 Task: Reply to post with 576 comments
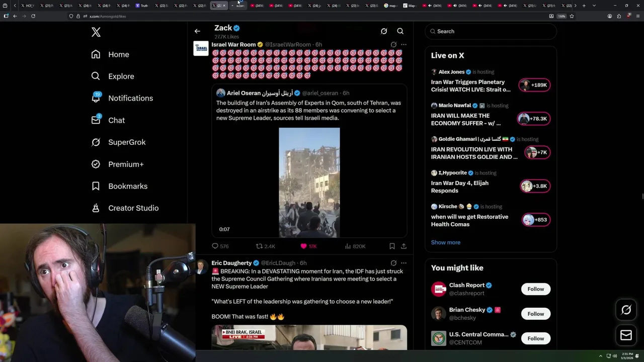(x=220, y=246)
